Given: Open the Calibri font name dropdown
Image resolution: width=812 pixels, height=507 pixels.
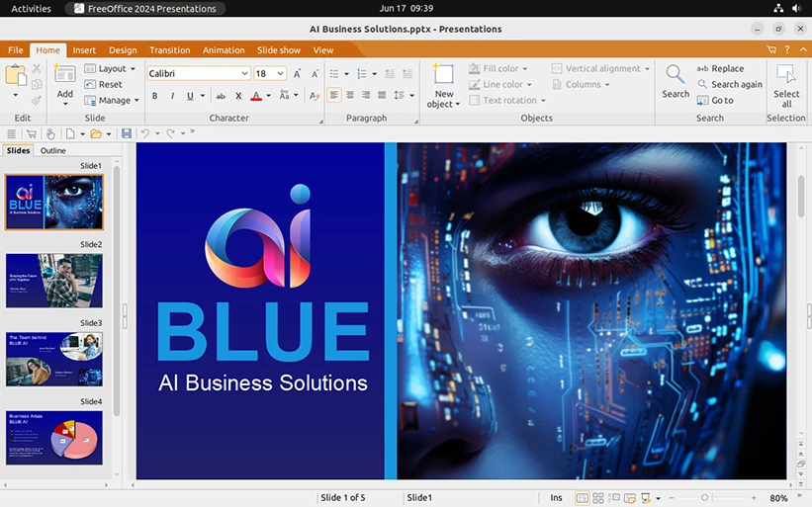Looking at the screenshot, I should point(244,73).
